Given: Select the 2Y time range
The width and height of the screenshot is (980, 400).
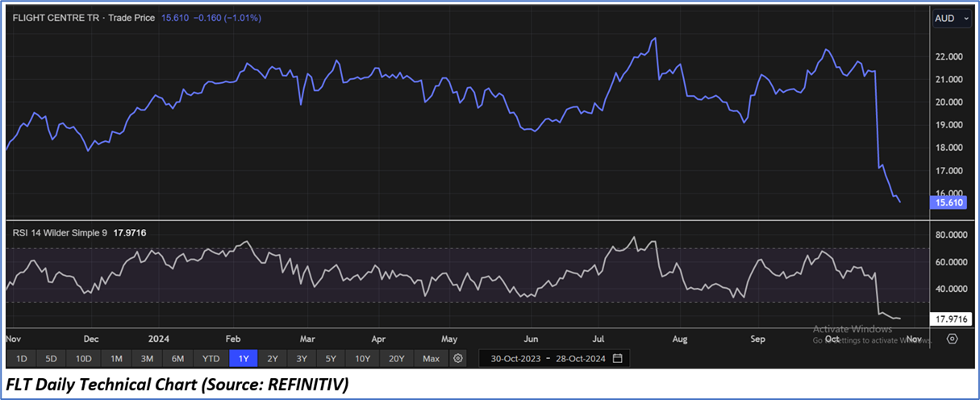Looking at the screenshot, I should point(273,358).
